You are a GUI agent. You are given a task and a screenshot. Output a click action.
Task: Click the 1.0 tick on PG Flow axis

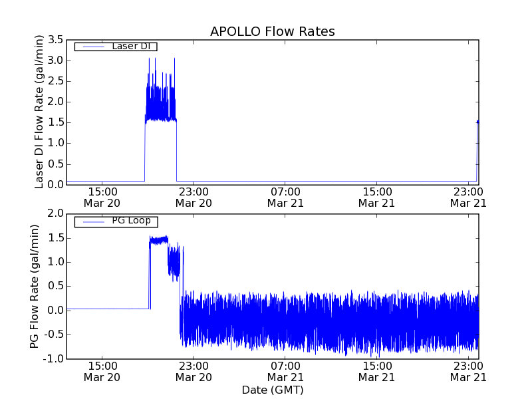(x=56, y=262)
